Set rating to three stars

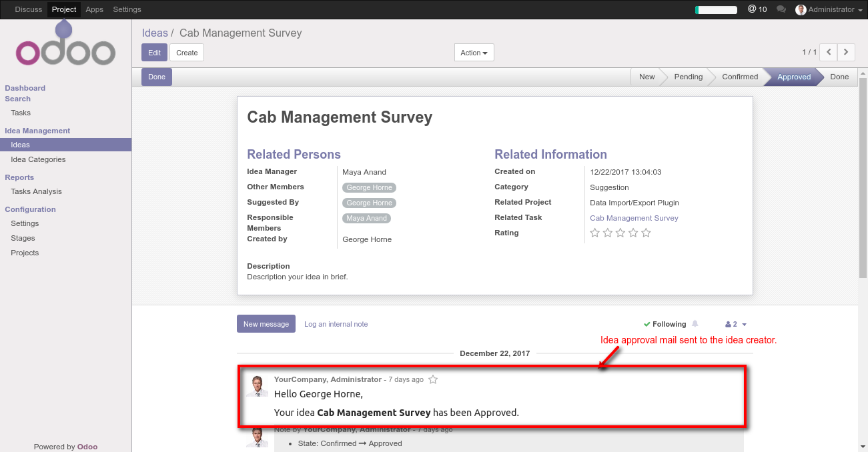[x=620, y=233]
